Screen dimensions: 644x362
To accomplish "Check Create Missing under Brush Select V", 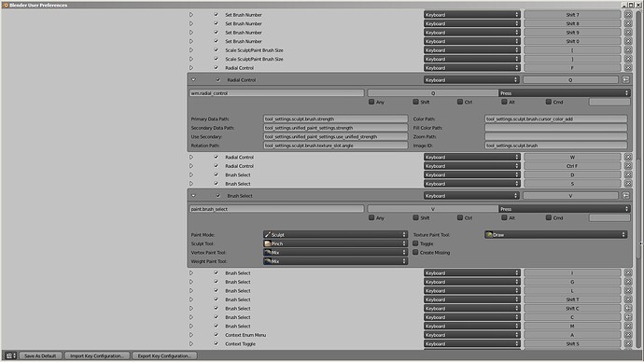I will pos(415,253).
